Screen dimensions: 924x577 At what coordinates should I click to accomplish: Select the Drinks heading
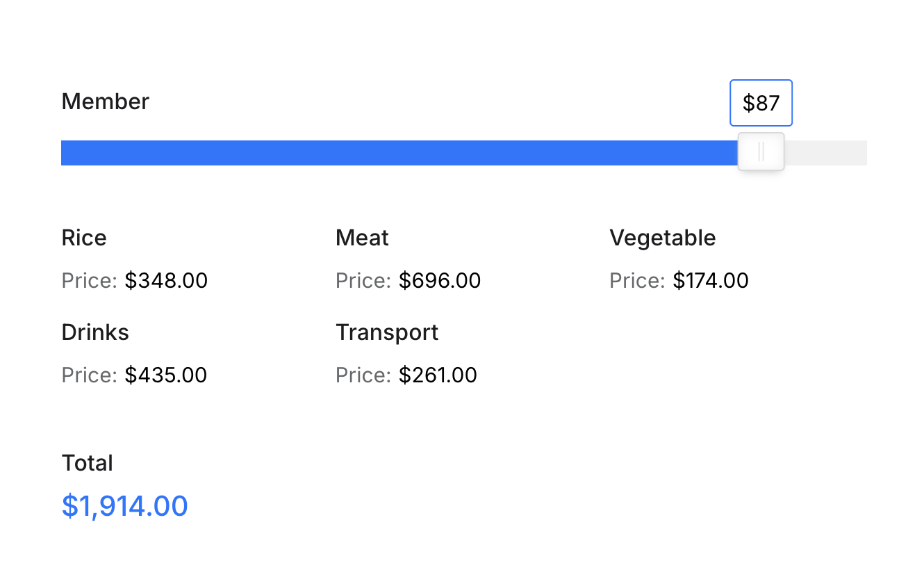tap(95, 332)
